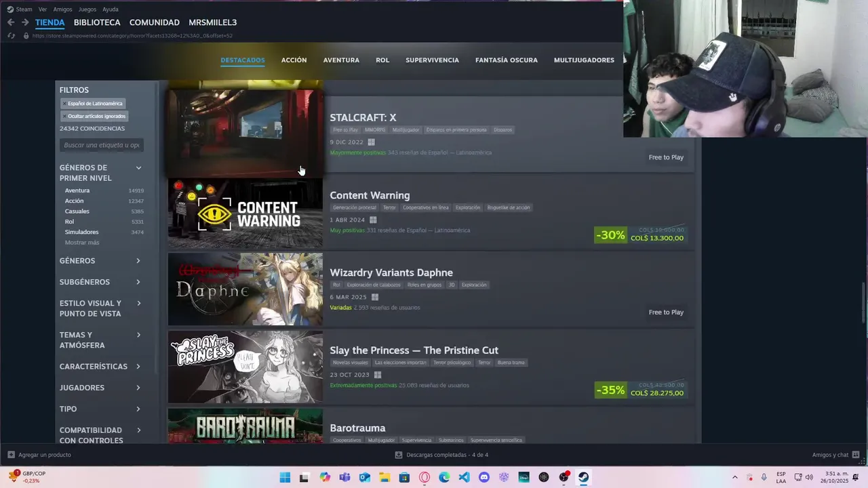Launch Copilot from the taskbar
The width and height of the screenshot is (868, 488).
325,477
